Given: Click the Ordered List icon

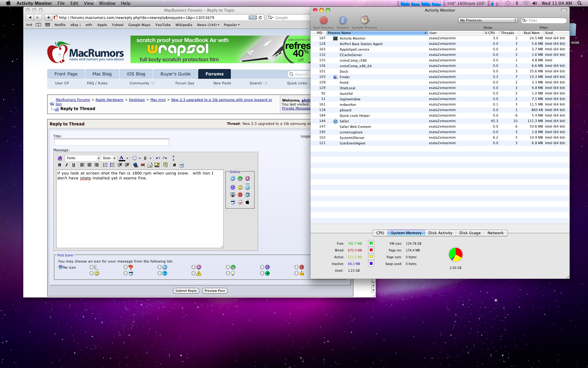Looking at the screenshot, I should click(x=105, y=165).
